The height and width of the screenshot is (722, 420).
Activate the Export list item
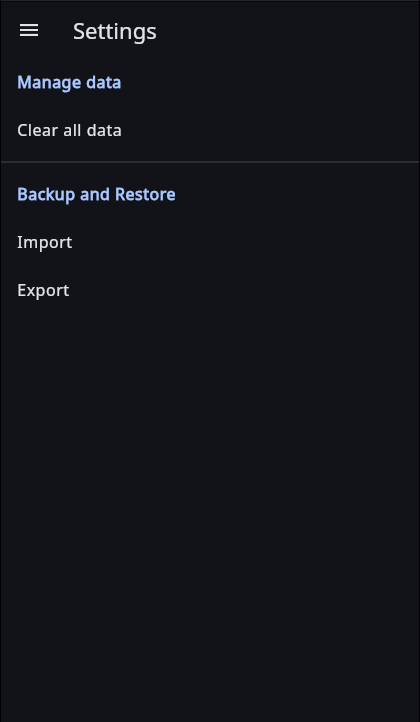pyautogui.click(x=210, y=290)
